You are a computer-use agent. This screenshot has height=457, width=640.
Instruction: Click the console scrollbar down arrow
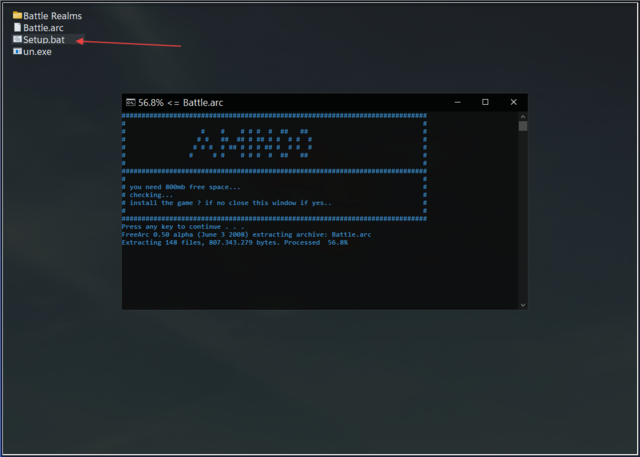click(523, 305)
